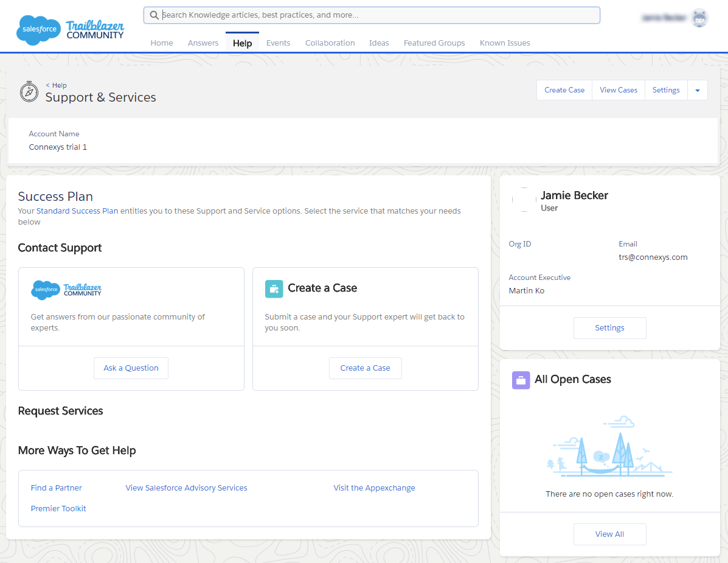Screen dimensions: 728x563
Task: Open the user avatar in top right
Action: 699,18
